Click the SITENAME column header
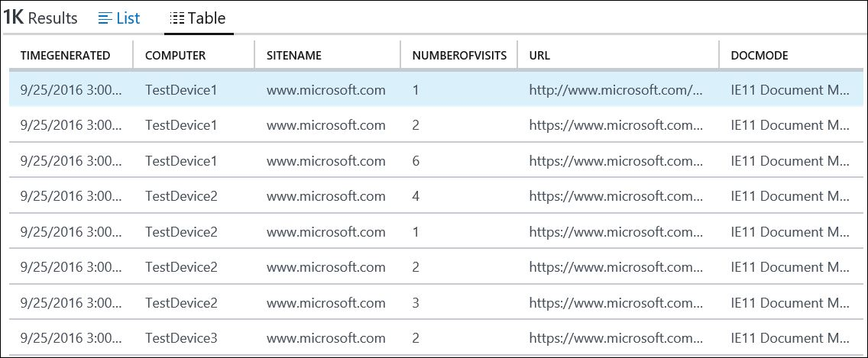Screen dimensions: 868x358 [x=293, y=55]
